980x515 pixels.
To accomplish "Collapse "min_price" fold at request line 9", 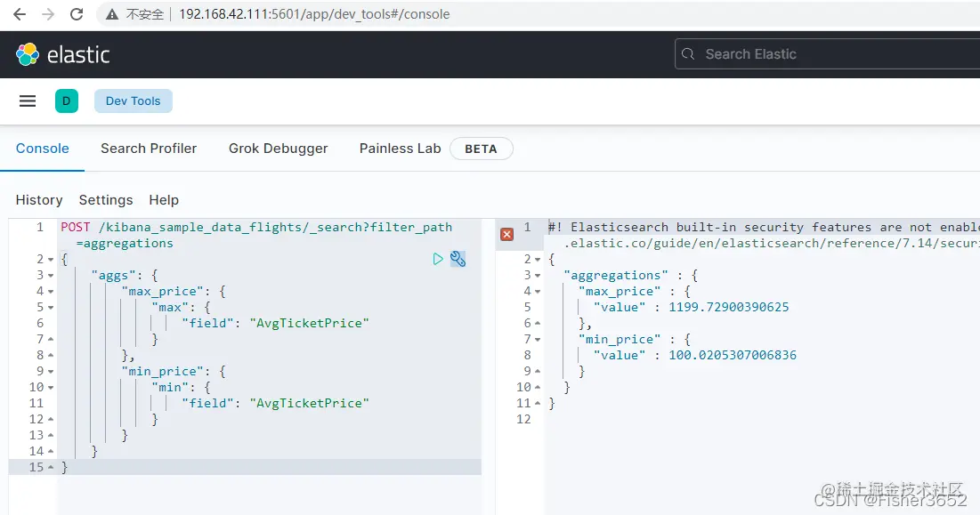I will tap(51, 372).
